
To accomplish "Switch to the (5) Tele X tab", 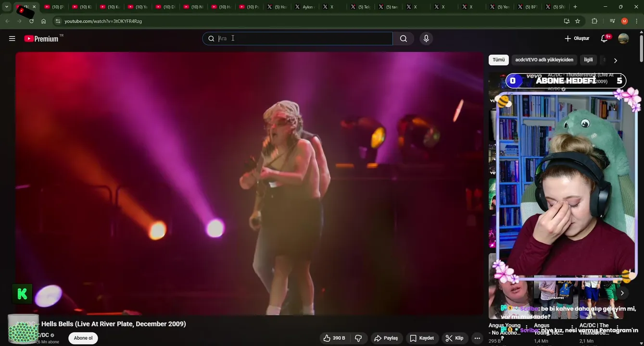I will (361, 7).
